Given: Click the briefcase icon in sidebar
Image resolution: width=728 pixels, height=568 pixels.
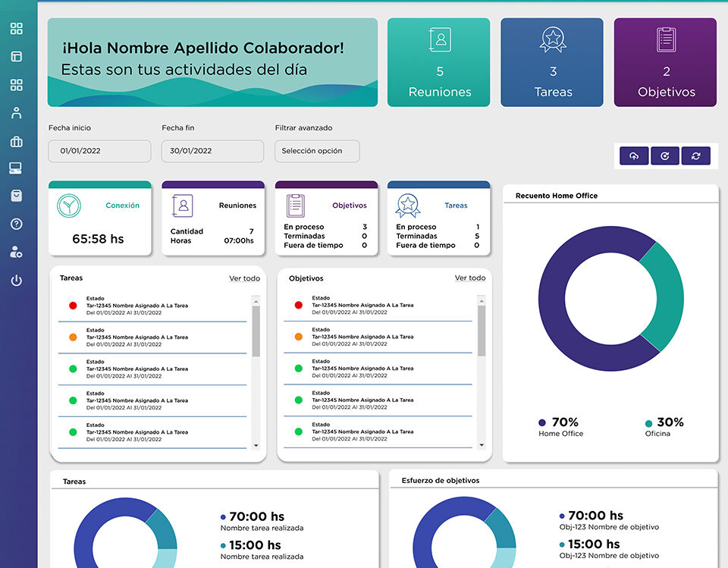Looking at the screenshot, I should tap(16, 141).
